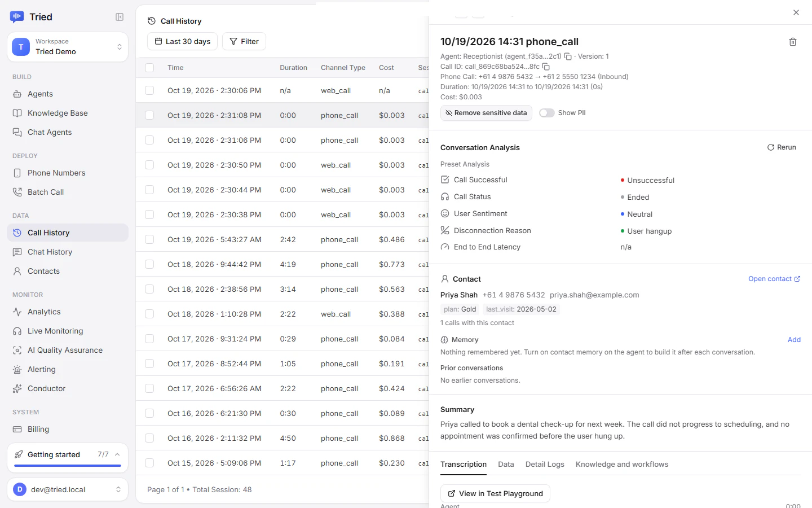Switch to the Data tab

click(506, 464)
